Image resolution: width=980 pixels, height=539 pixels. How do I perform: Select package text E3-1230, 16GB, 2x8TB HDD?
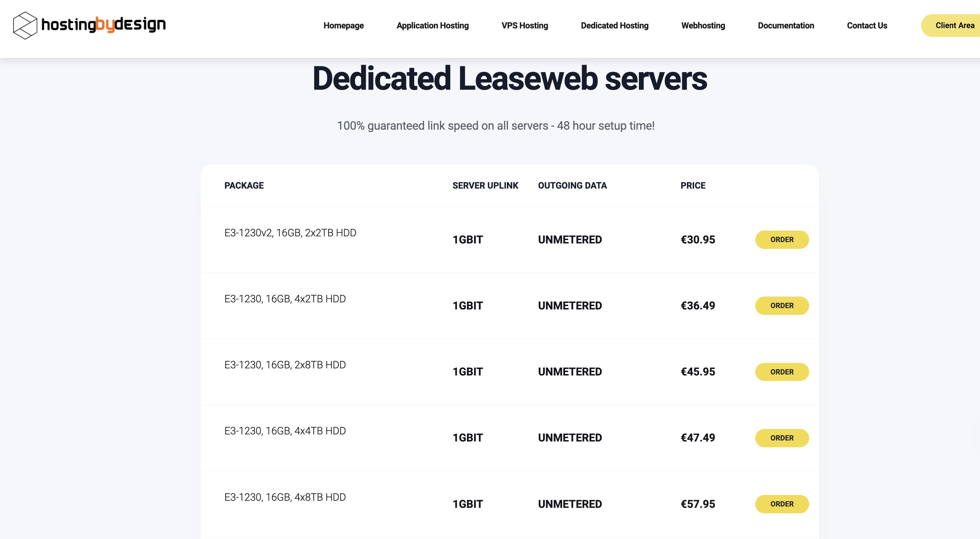point(285,365)
